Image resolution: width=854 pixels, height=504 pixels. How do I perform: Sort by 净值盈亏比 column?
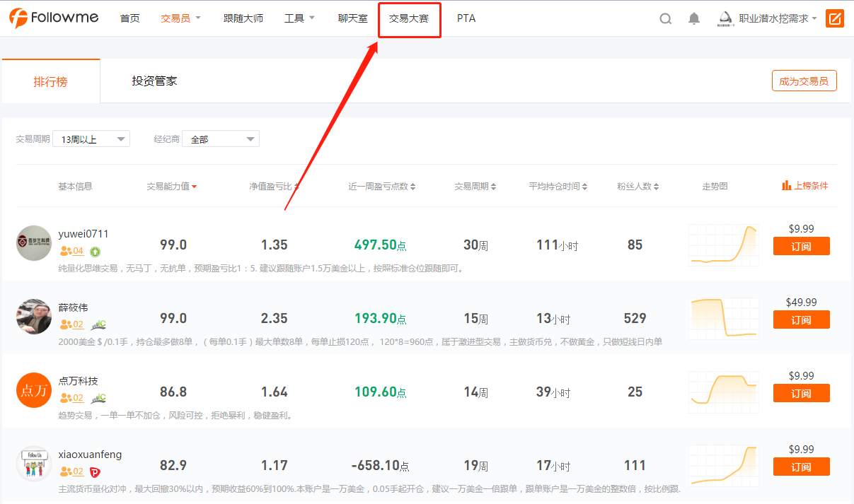[x=275, y=187]
